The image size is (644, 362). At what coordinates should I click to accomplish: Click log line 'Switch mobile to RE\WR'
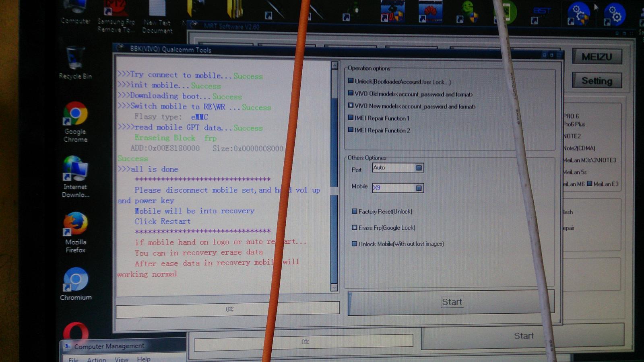click(x=194, y=107)
